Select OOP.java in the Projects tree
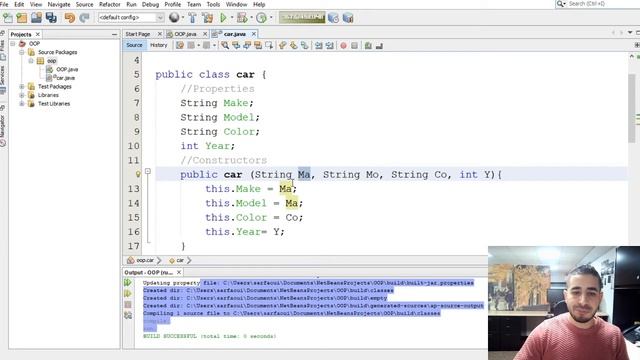640x360 pixels. coord(67,69)
